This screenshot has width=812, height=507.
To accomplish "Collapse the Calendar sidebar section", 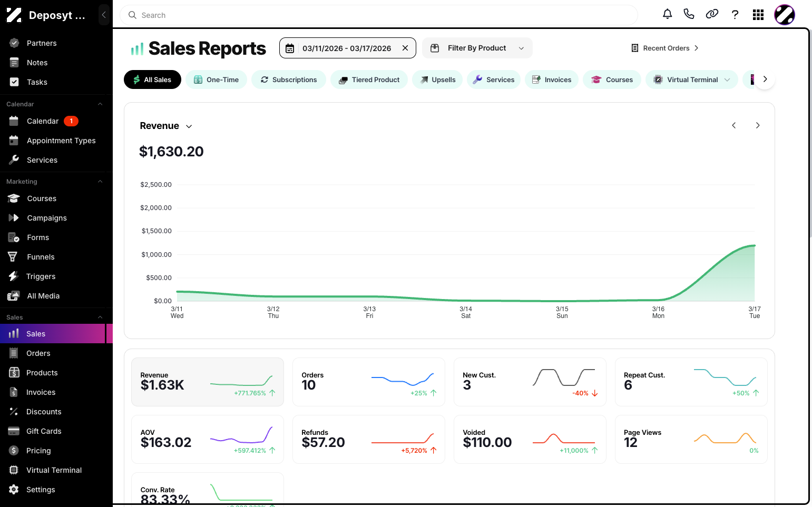I will 100,104.
